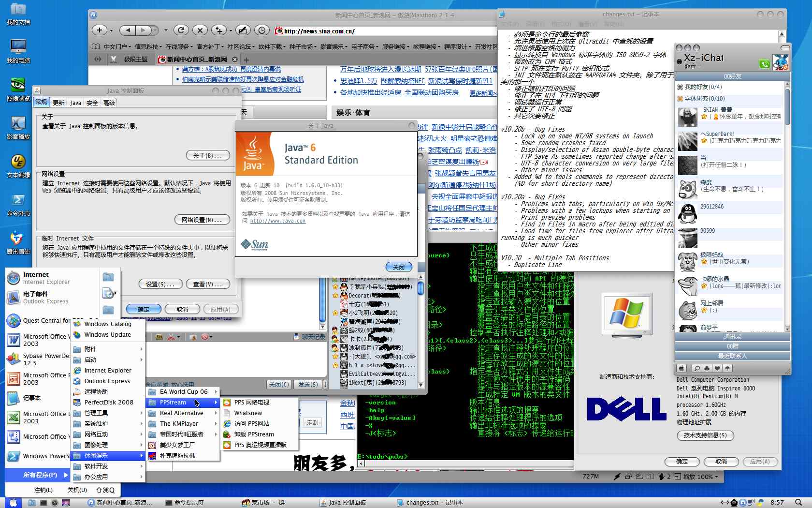The image size is (812, 508).
Task: Click 网络设置(N)... button
Action: tap(202, 220)
